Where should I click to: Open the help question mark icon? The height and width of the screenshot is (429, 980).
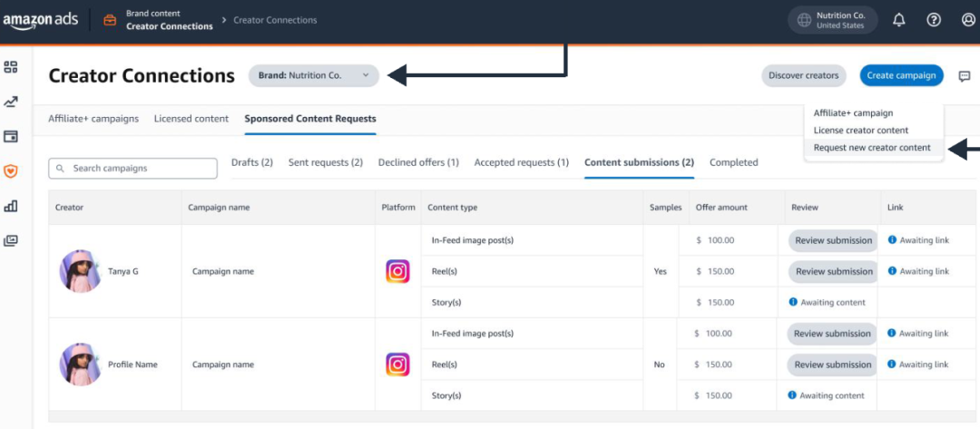933,20
